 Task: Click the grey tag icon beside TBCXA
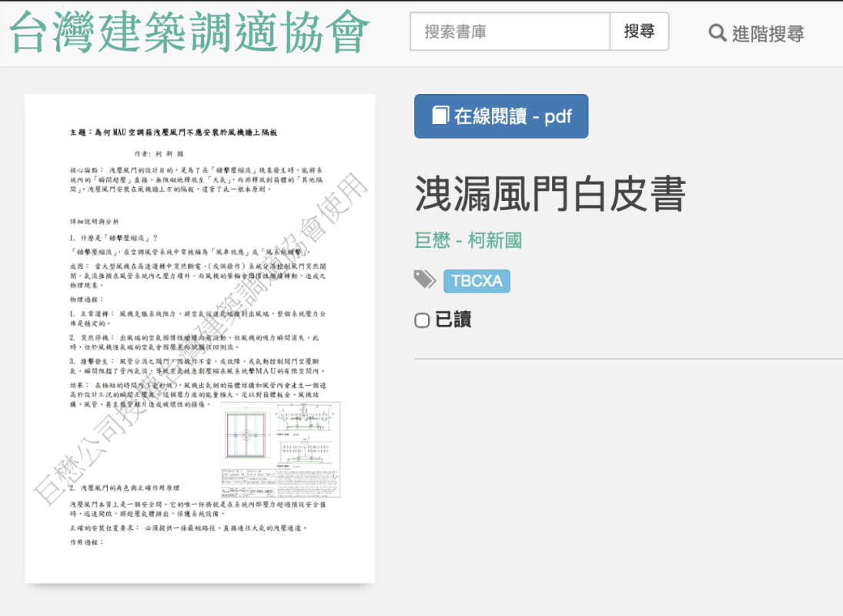pos(424,280)
